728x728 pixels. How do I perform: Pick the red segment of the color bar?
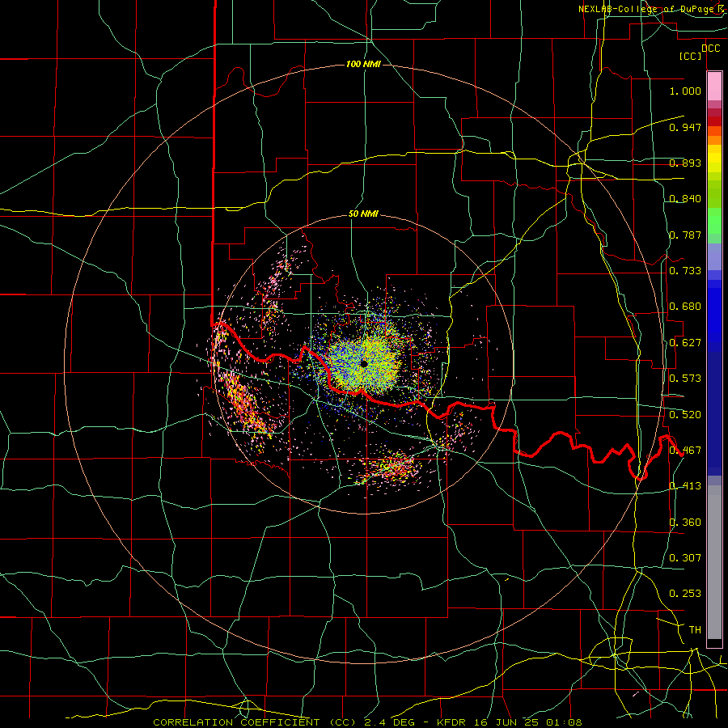point(714,121)
